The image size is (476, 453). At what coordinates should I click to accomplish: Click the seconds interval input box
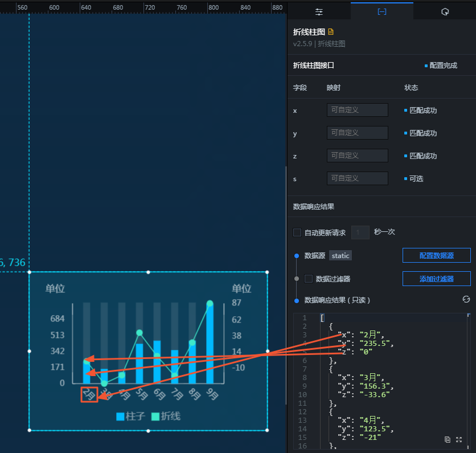pos(360,232)
